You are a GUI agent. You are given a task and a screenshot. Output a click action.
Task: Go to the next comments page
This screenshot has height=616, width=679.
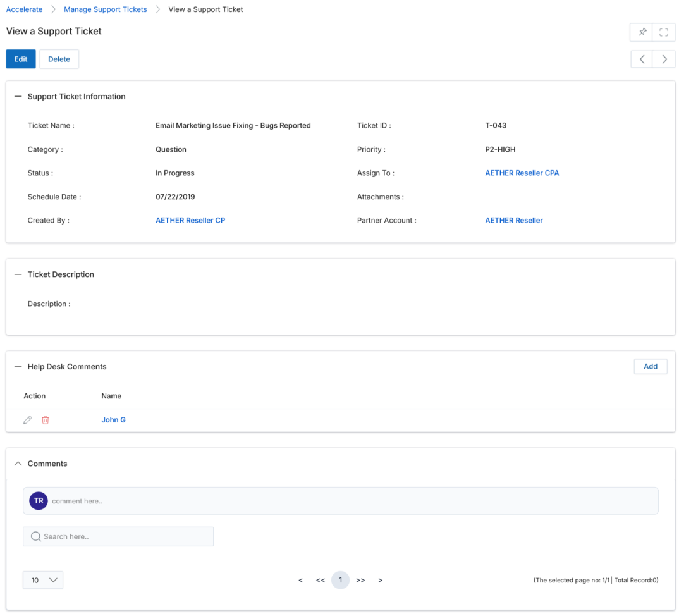pyautogui.click(x=380, y=580)
